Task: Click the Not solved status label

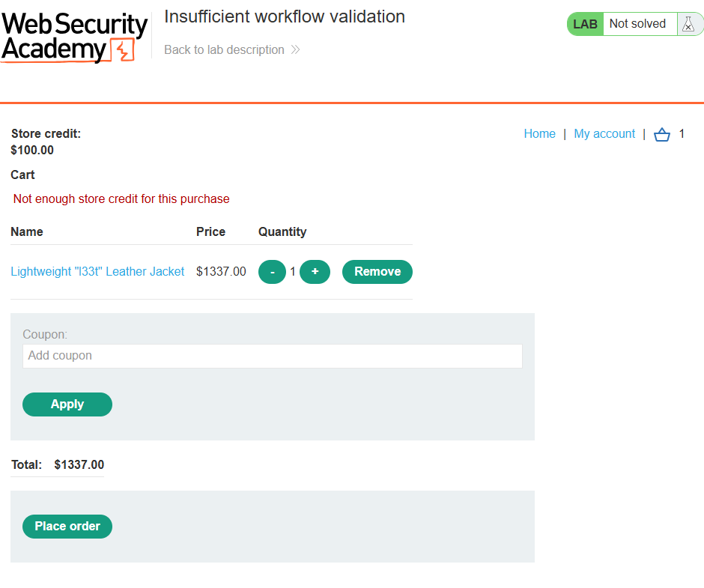Action: pyautogui.click(x=637, y=23)
